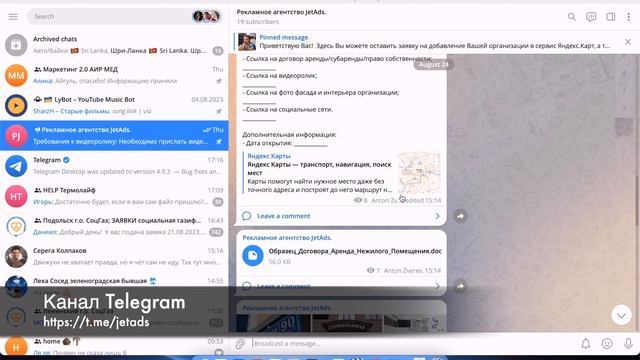Click the Broadcast a message input
The height and width of the screenshot is (360, 640).
pos(412,344)
